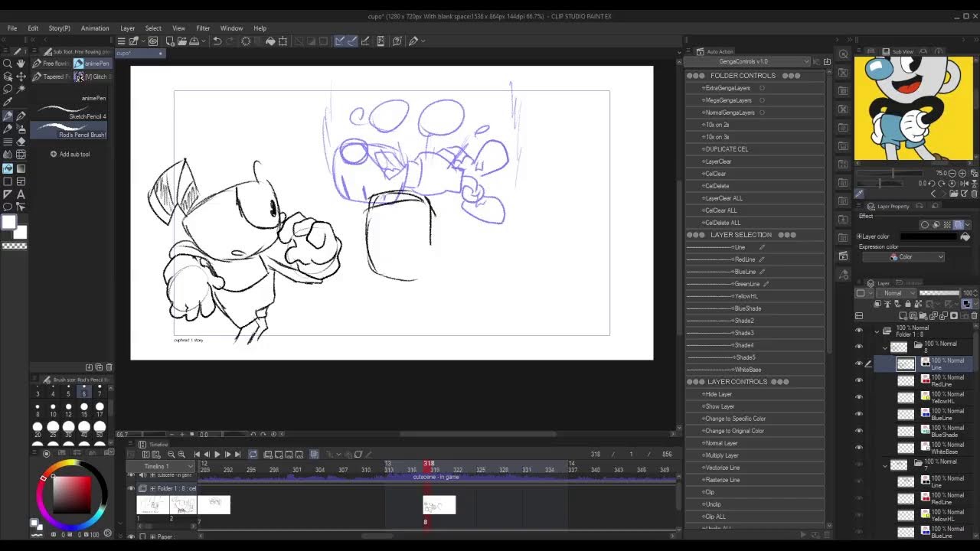Viewport: 980px width, 551px height.
Task: Open the blending mode Normal dropdown
Action: (898, 293)
